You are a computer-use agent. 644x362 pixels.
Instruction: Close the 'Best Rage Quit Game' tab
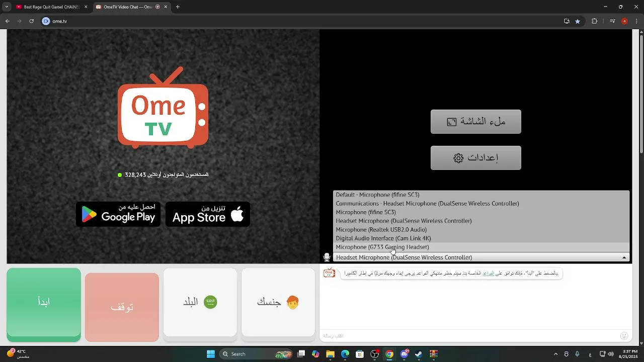click(86, 7)
